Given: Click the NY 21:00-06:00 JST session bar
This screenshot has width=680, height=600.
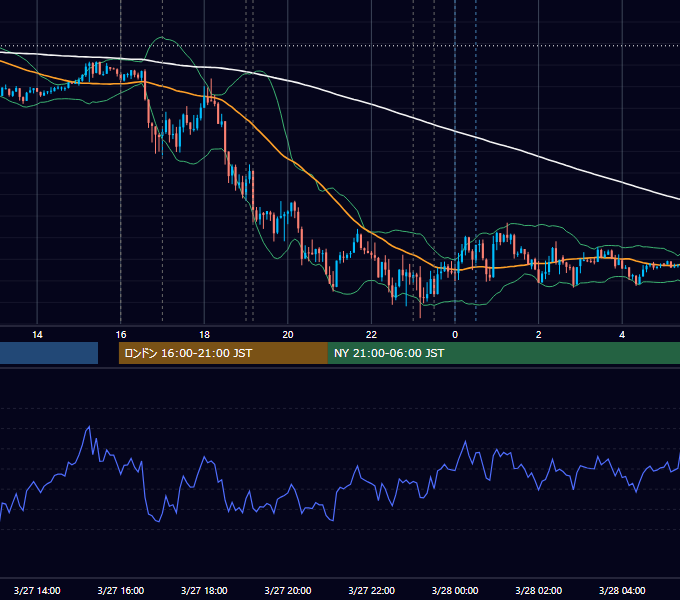Looking at the screenshot, I should tap(504, 353).
